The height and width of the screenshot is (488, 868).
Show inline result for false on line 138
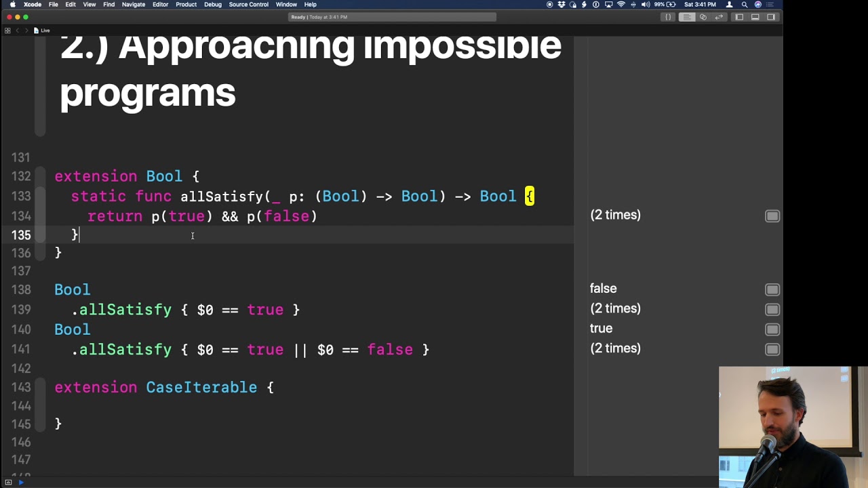click(772, 289)
